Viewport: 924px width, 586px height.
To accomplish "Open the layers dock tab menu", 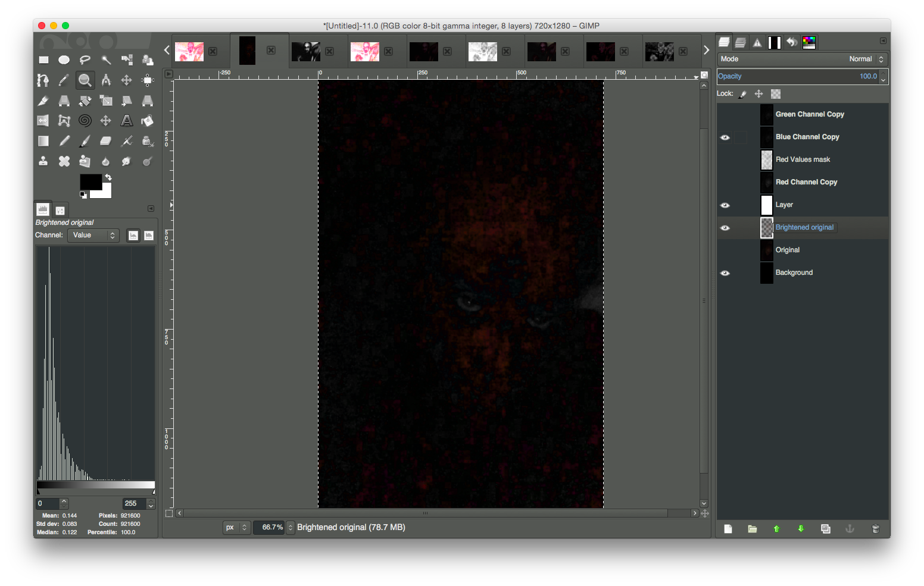I will (883, 41).
